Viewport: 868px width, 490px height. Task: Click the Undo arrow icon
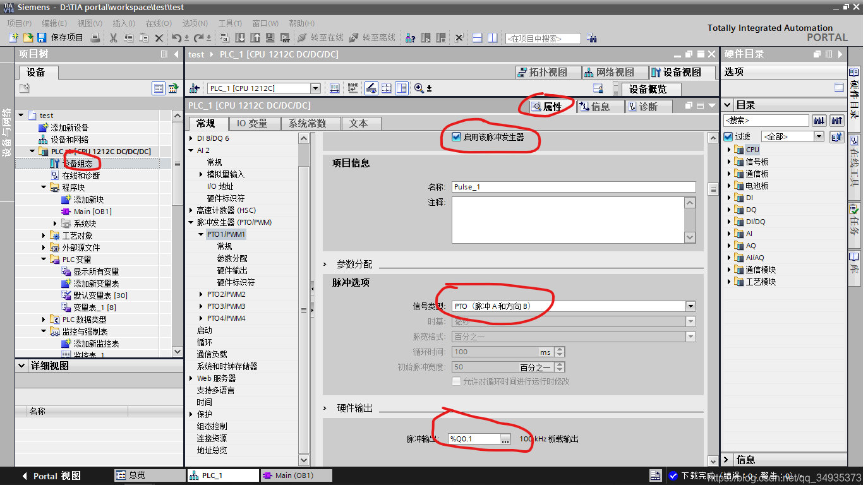176,38
